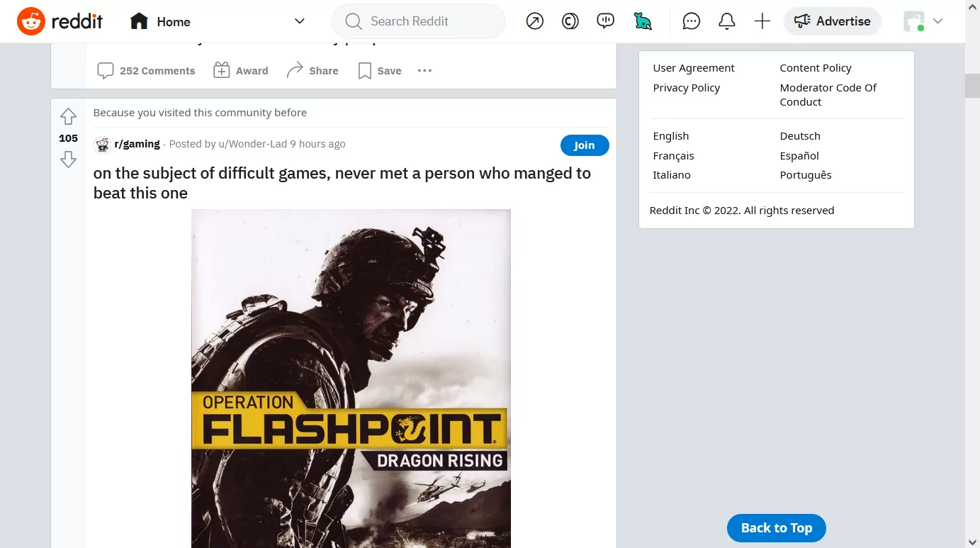Viewport: 980px width, 548px height.
Task: Switch language to Italiano
Action: (x=671, y=175)
